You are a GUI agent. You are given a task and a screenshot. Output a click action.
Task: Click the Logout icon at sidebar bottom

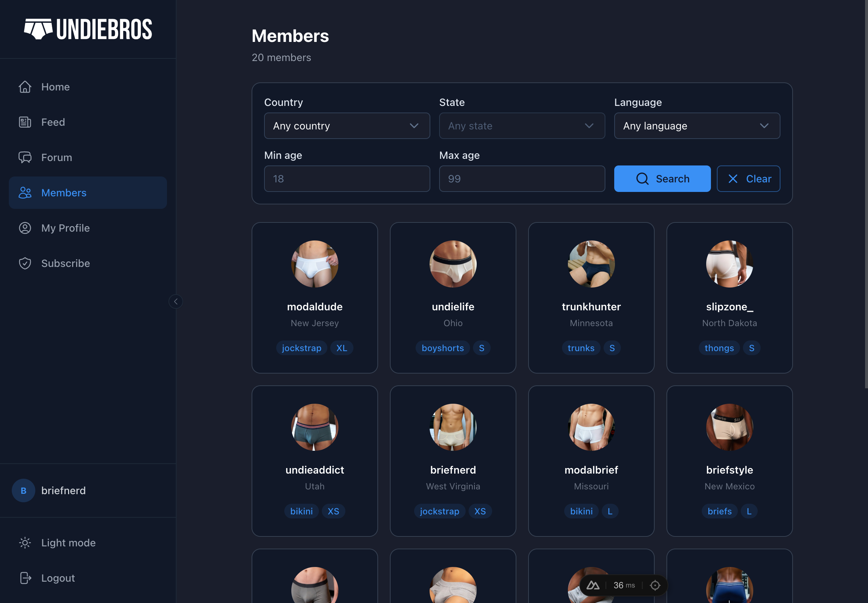(x=25, y=578)
